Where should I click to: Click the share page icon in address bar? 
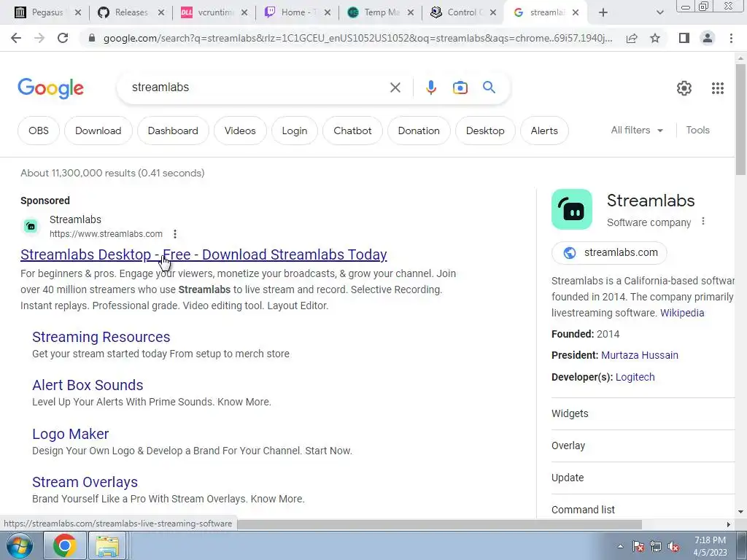(x=632, y=38)
